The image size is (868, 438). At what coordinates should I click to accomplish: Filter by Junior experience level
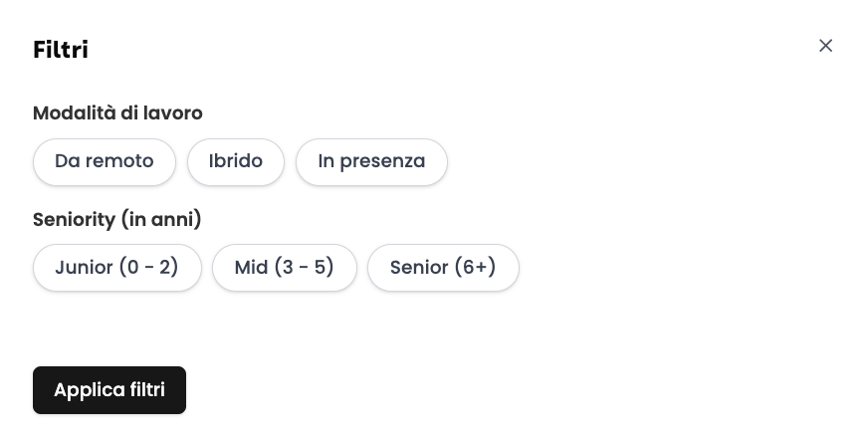coord(117,268)
